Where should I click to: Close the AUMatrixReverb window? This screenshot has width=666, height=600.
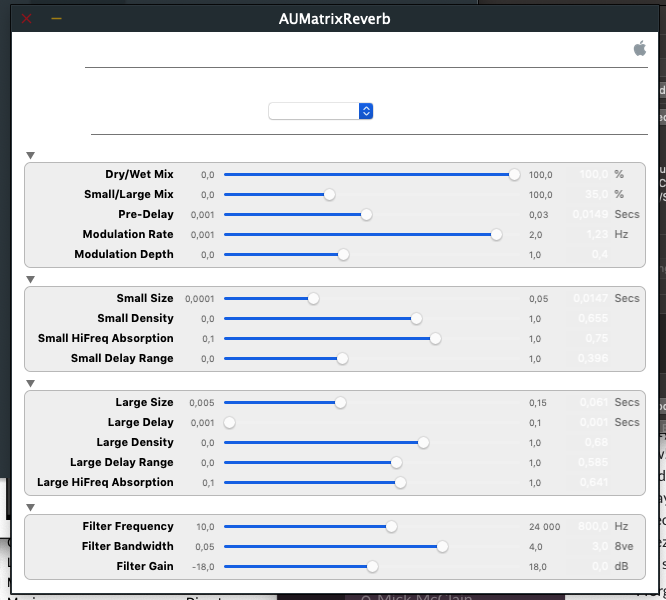[26, 19]
